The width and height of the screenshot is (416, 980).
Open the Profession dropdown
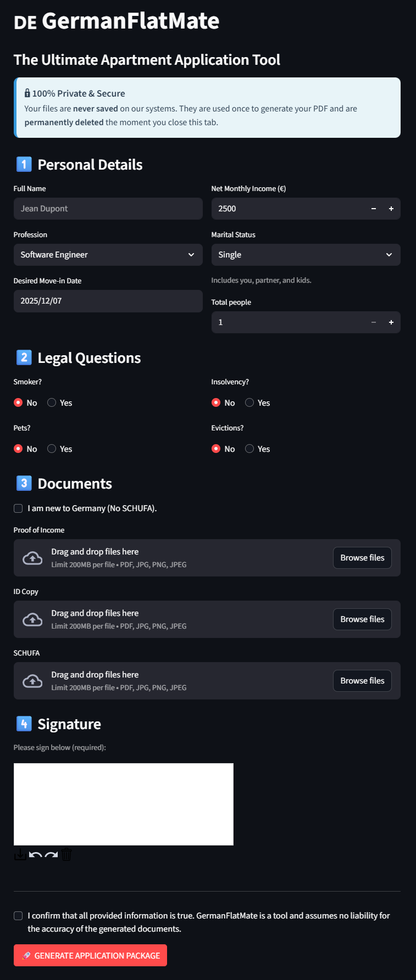[x=108, y=255]
